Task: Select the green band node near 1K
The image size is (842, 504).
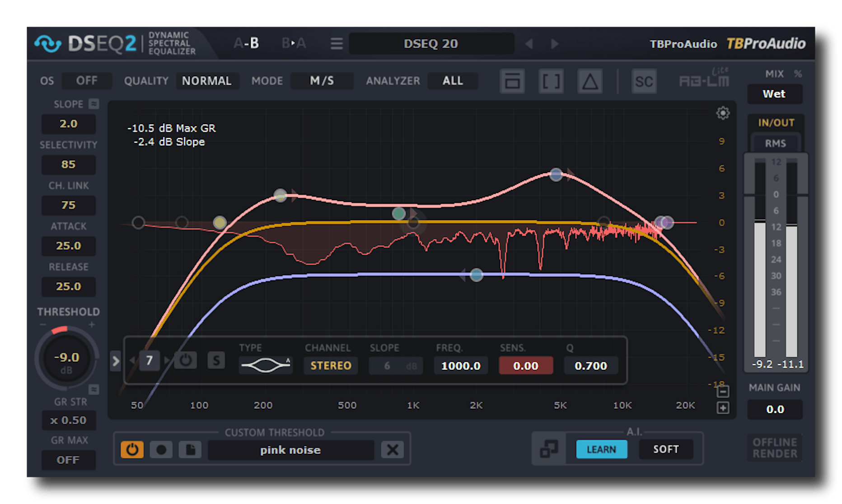Action: pyautogui.click(x=398, y=213)
